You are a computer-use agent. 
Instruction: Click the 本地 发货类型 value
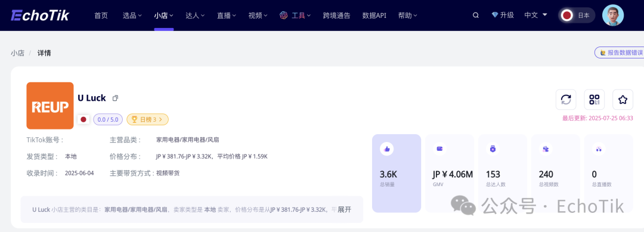point(70,156)
